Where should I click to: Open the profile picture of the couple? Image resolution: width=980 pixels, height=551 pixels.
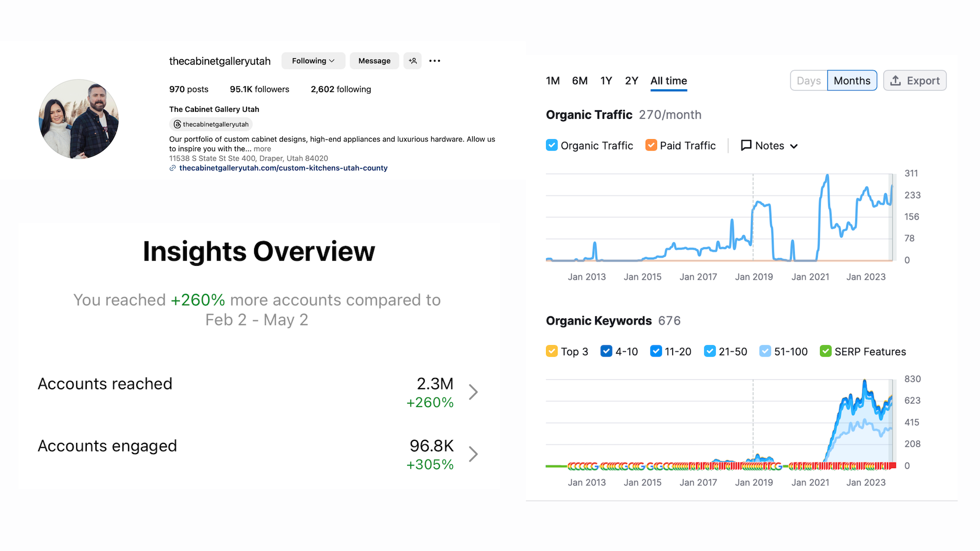pyautogui.click(x=79, y=119)
